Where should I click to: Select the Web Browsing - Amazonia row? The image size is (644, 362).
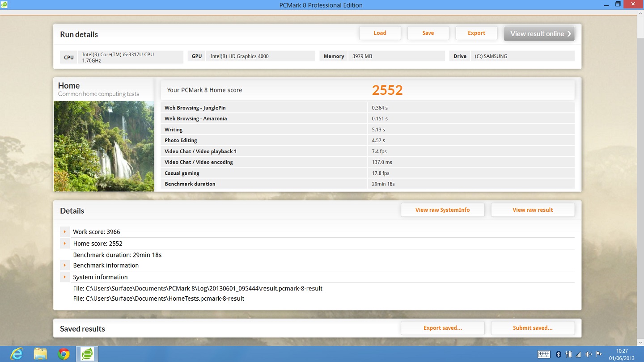tap(368, 118)
